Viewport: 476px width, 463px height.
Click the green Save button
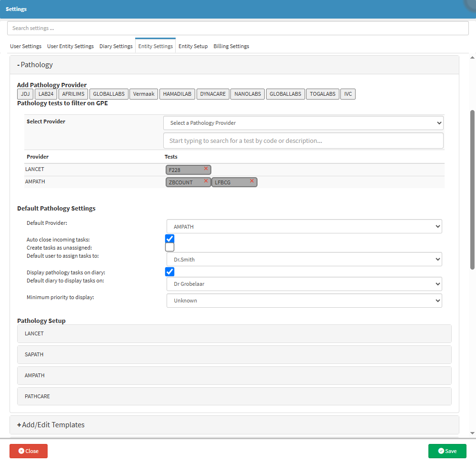click(x=447, y=451)
